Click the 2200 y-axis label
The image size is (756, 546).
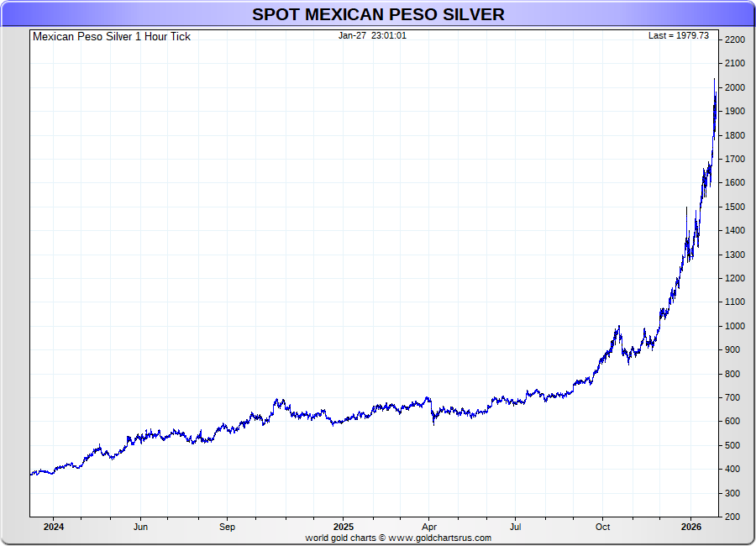pyautogui.click(x=735, y=40)
